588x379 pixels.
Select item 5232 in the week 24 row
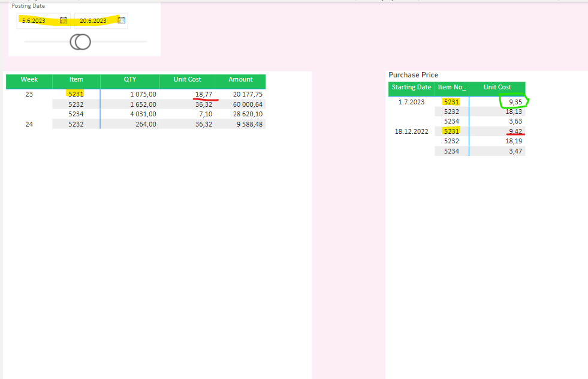pyautogui.click(x=76, y=124)
